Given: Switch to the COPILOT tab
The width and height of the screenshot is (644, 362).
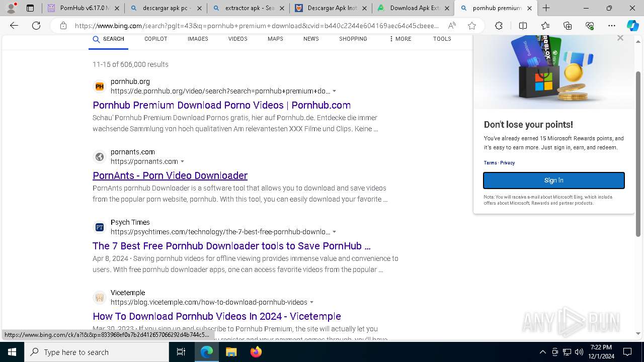Looking at the screenshot, I should pyautogui.click(x=156, y=39).
